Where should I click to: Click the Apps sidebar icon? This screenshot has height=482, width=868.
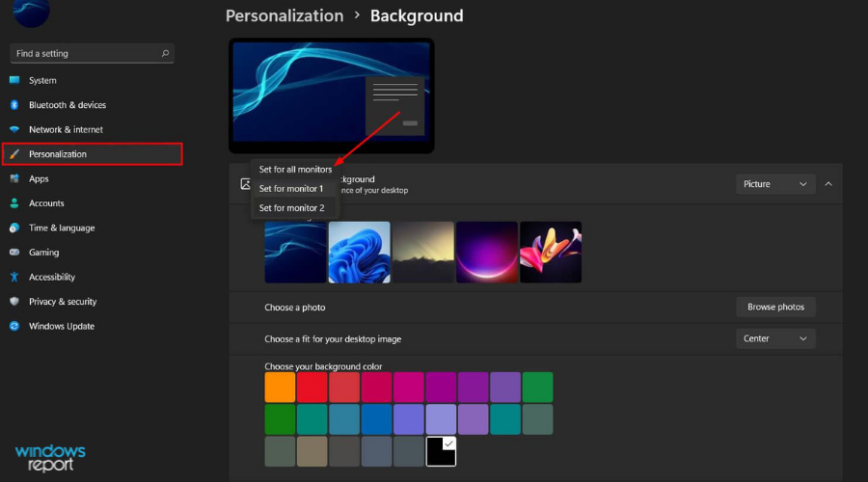(14, 178)
